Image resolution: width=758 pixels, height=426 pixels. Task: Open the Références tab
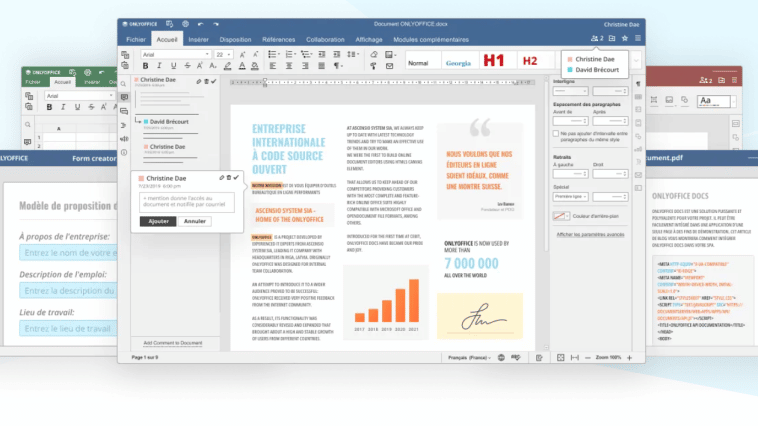tap(278, 40)
